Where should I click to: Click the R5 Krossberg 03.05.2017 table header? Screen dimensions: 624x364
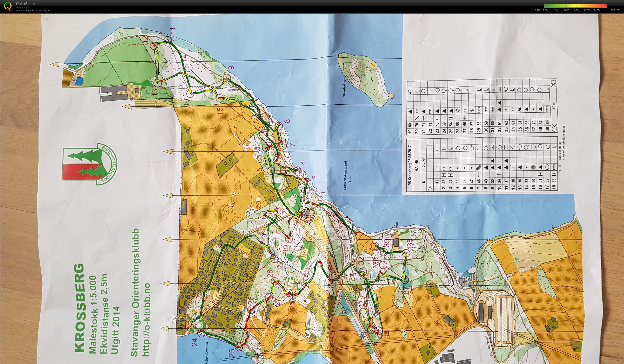point(410,166)
